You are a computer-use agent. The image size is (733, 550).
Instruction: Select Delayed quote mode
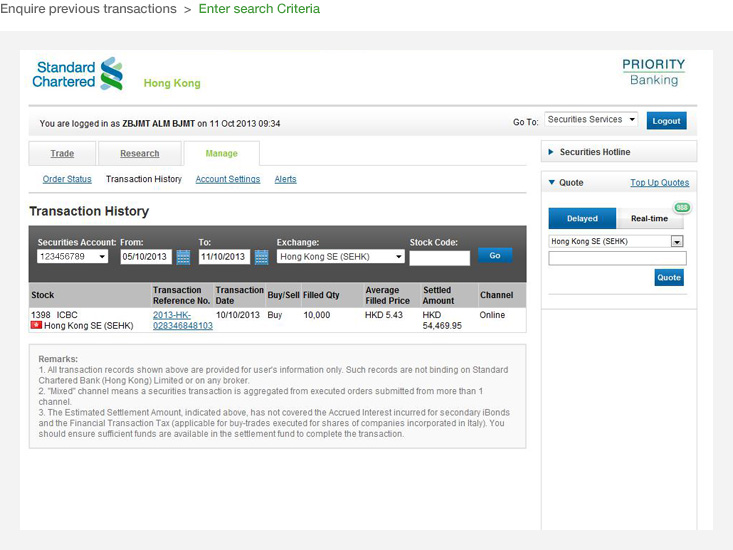click(x=582, y=218)
